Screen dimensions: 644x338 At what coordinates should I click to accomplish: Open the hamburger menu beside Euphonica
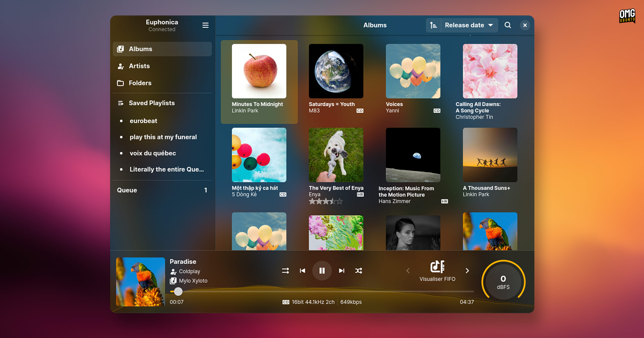[x=205, y=25]
